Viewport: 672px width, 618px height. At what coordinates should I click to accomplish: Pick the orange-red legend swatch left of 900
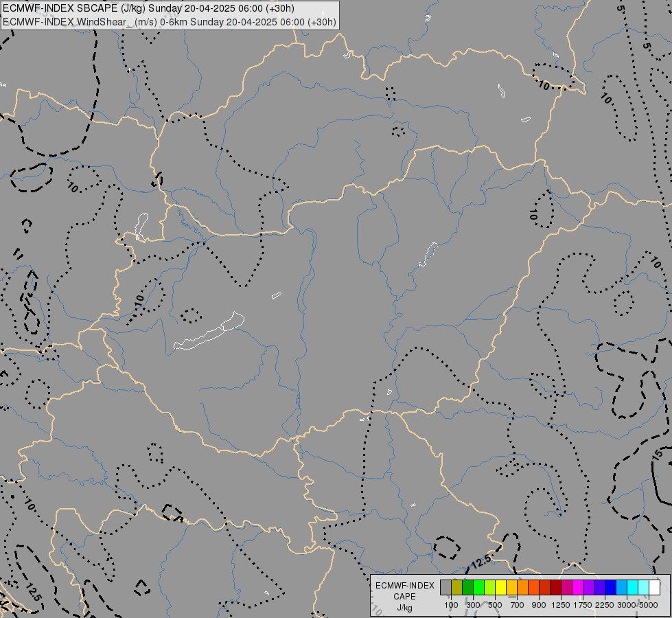[x=533, y=588]
